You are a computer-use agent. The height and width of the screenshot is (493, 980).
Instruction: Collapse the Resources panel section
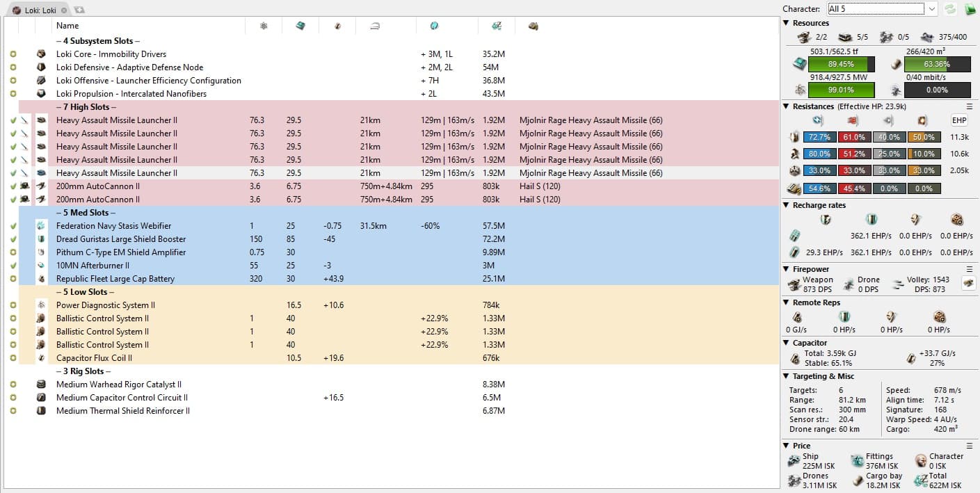tap(786, 23)
